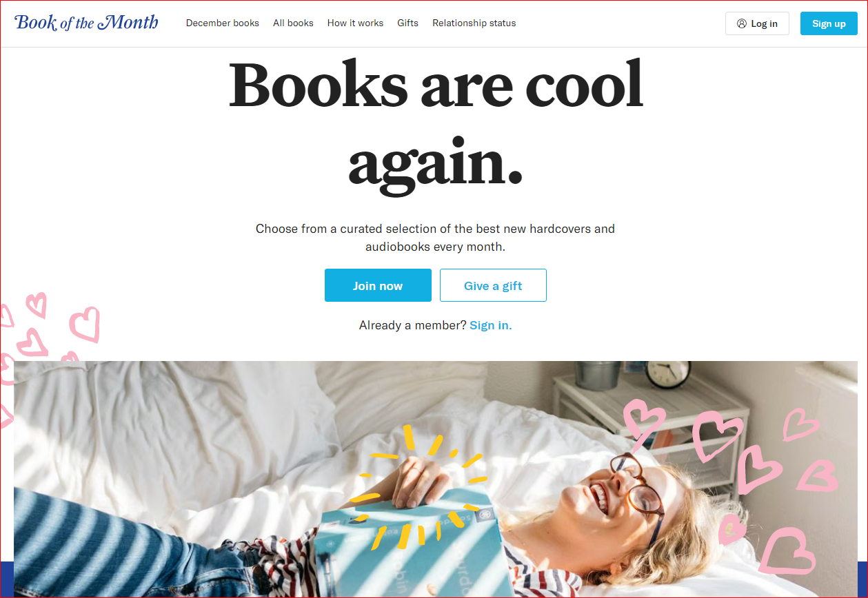Open How it works page
Screen dimensions: 868x598
355,23
